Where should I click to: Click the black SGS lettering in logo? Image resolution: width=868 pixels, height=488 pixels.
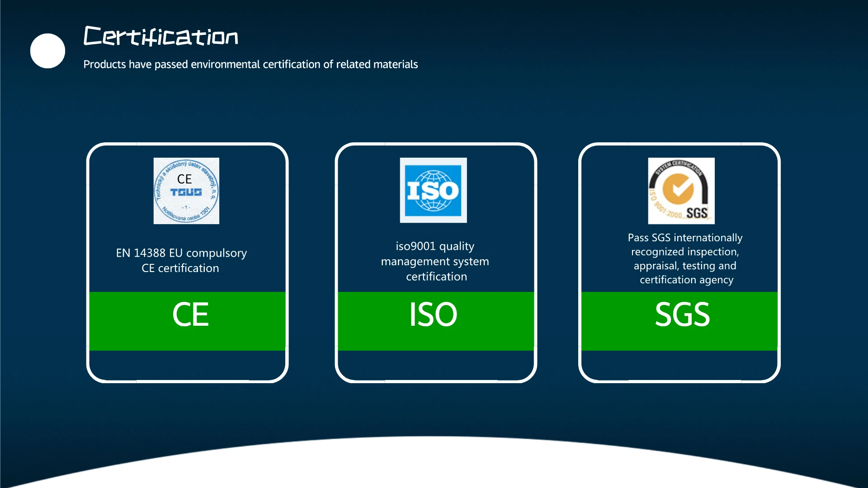pos(697,213)
